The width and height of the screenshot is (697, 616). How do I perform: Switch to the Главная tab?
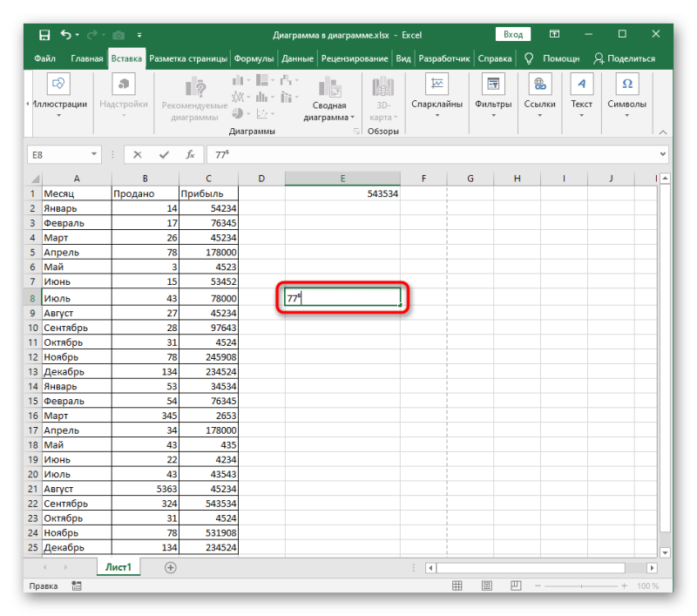point(86,58)
